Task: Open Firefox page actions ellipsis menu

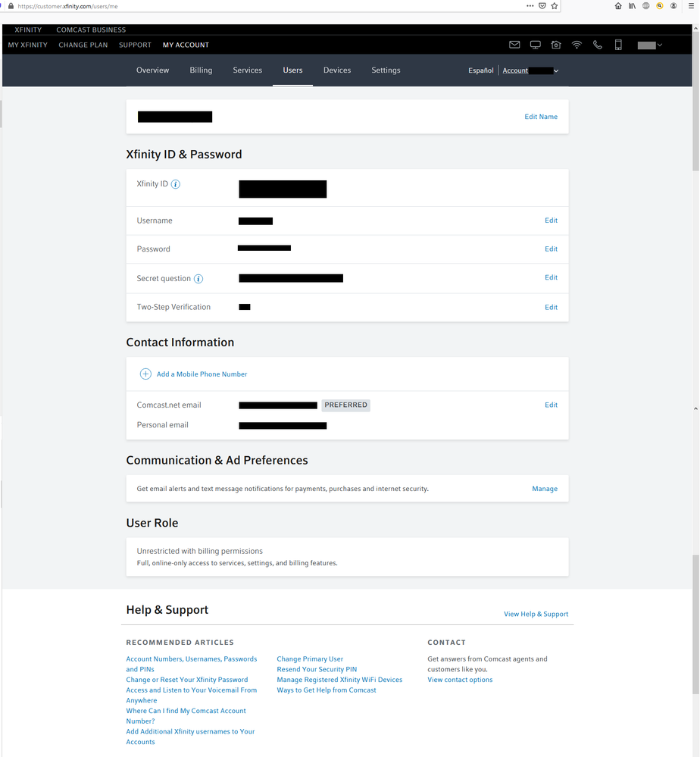Action: click(530, 5)
